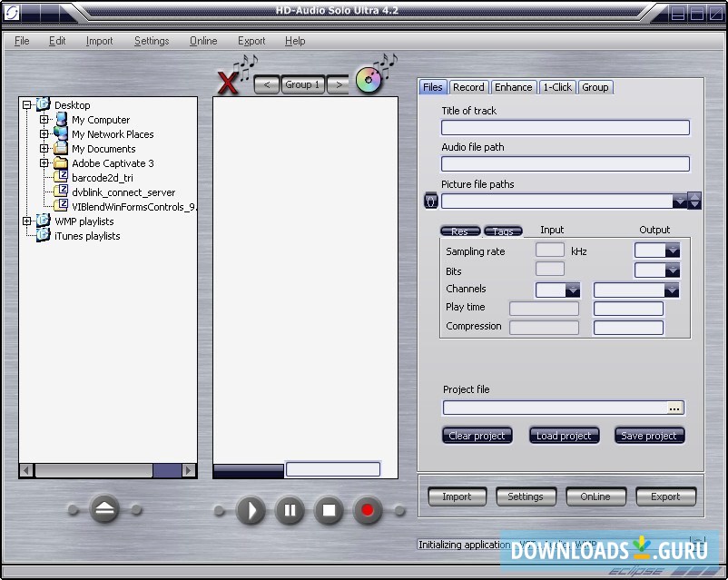The image size is (728, 580).
Task: Open the Edit menu
Action: click(57, 41)
